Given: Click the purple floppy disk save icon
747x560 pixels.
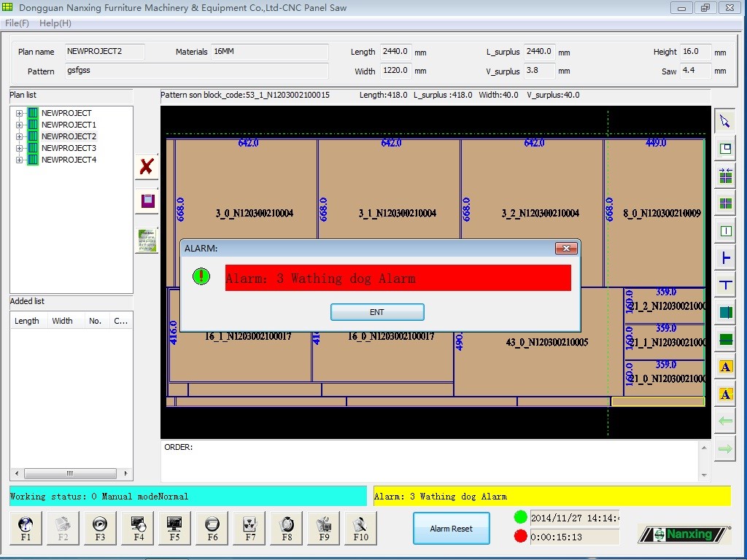Looking at the screenshot, I should pyautogui.click(x=147, y=201).
